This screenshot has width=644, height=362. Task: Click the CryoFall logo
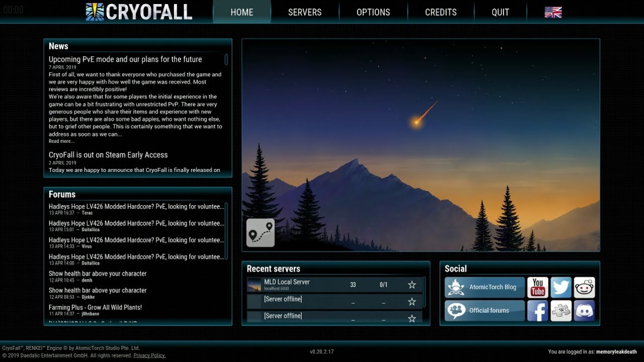pos(139,12)
